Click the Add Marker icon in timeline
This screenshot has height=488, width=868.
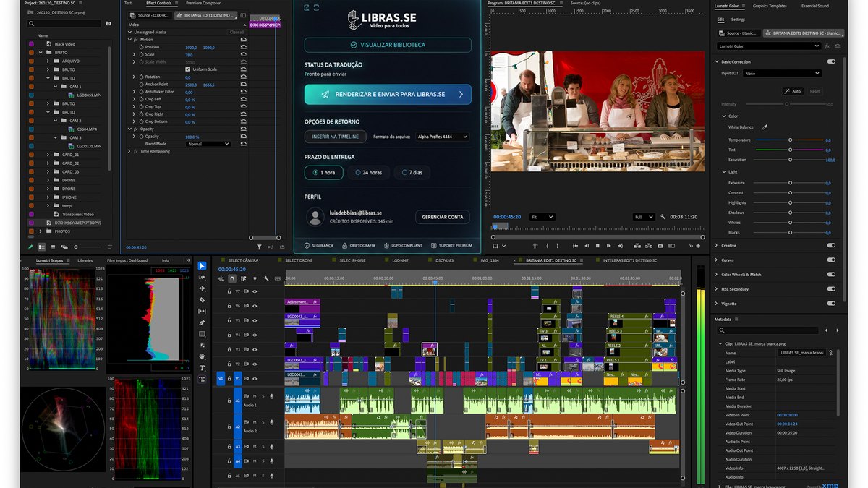point(255,278)
